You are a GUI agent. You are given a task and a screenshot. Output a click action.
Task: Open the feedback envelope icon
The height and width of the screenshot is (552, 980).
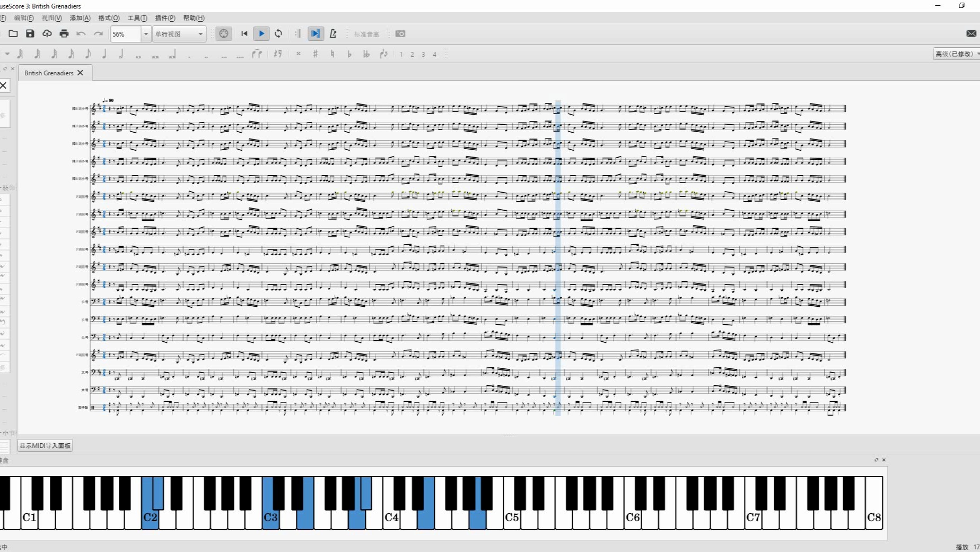tap(971, 33)
